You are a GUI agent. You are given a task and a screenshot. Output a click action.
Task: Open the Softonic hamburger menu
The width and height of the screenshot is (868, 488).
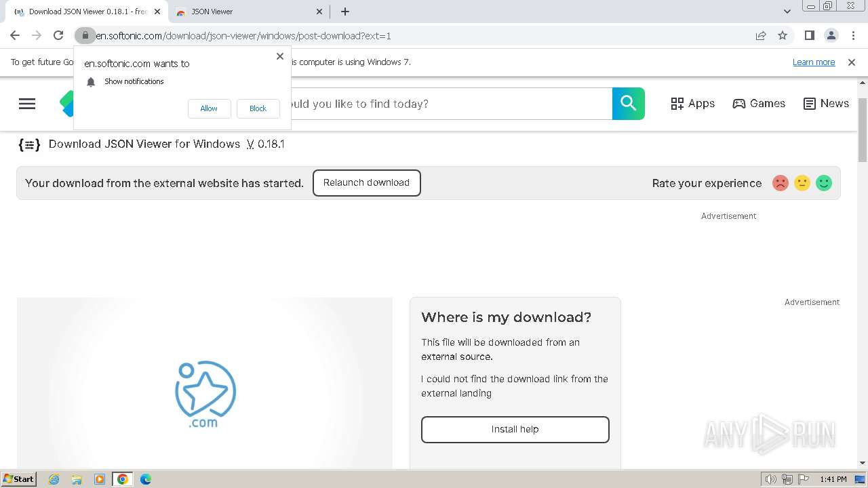tap(27, 104)
